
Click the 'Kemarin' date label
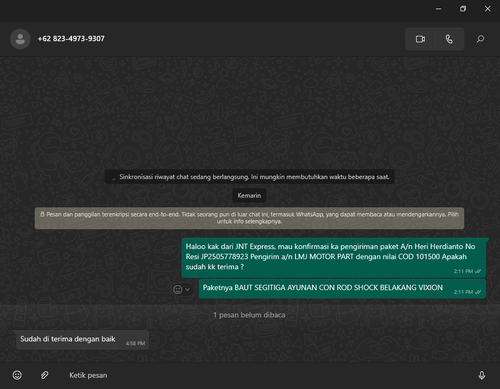(249, 196)
